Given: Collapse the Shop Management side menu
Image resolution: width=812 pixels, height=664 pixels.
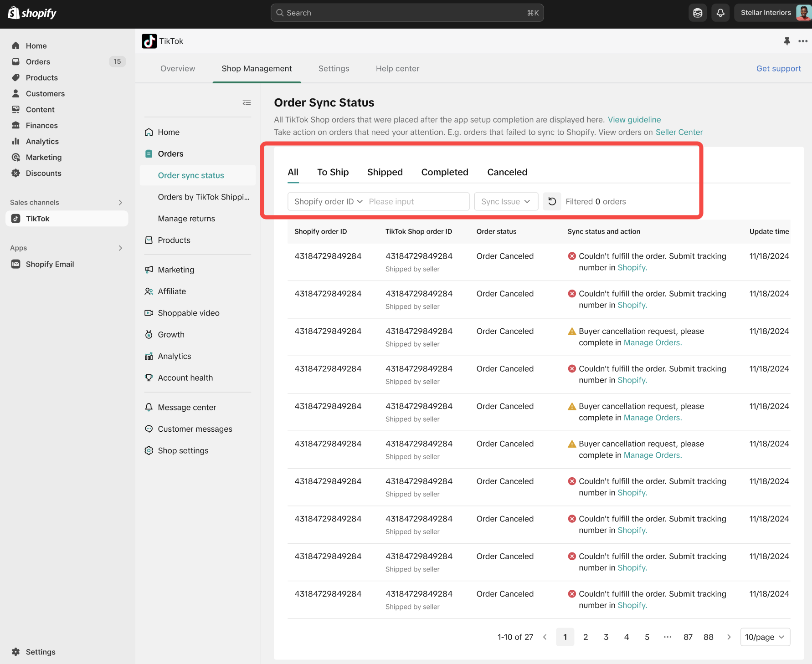Looking at the screenshot, I should pyautogui.click(x=247, y=102).
